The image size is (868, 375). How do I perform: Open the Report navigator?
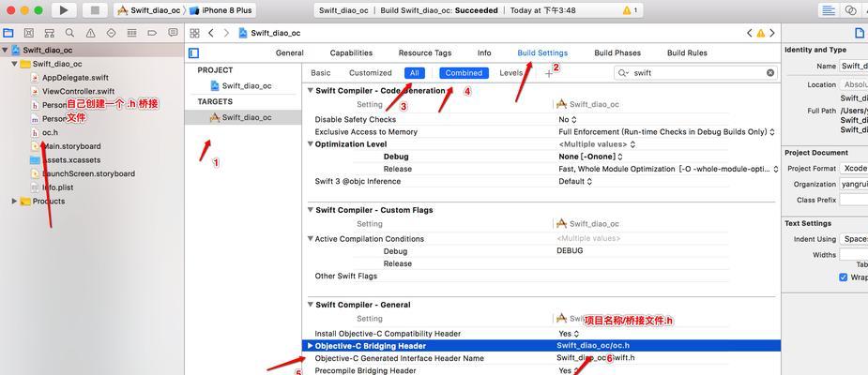[x=173, y=33]
